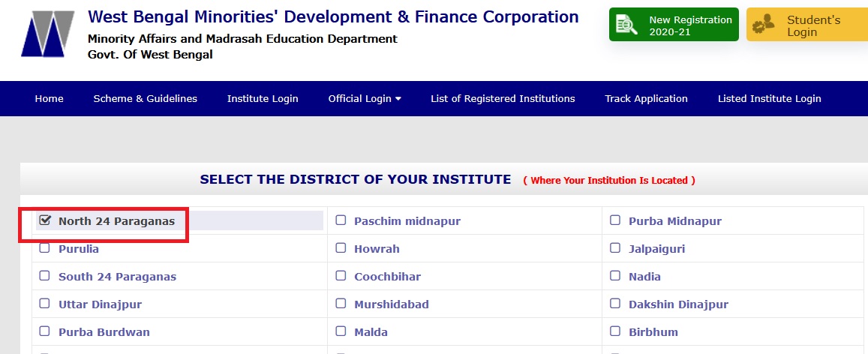Check the Howrah district checkbox
This screenshot has width=868, height=354.
(x=341, y=248)
